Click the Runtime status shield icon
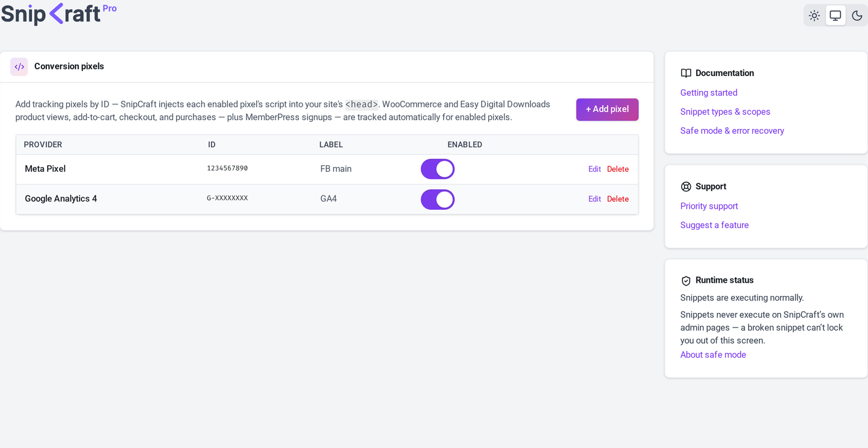This screenshot has height=448, width=868. (686, 280)
